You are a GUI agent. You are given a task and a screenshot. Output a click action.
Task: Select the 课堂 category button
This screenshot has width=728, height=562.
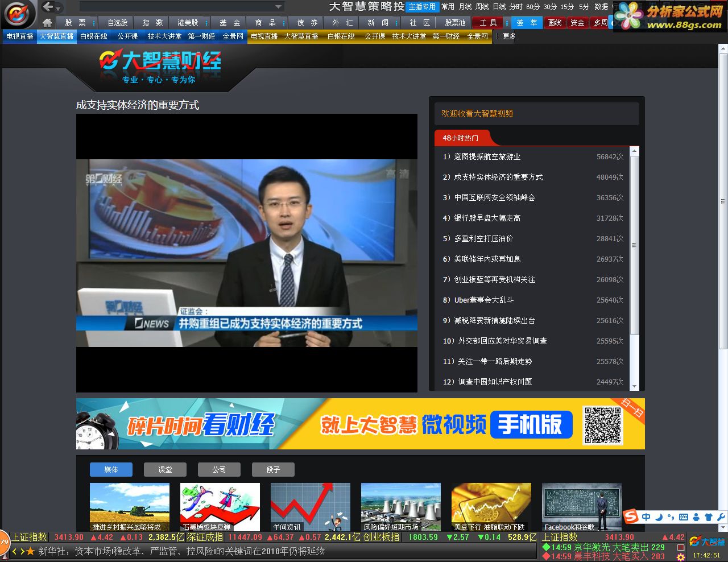pyautogui.click(x=165, y=469)
